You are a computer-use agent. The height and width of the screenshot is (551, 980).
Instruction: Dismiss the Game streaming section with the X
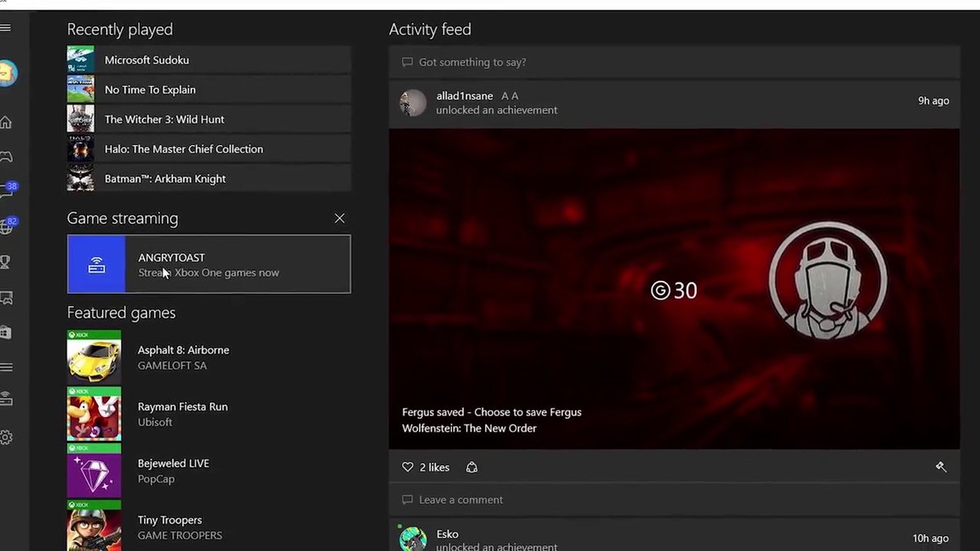pos(339,218)
